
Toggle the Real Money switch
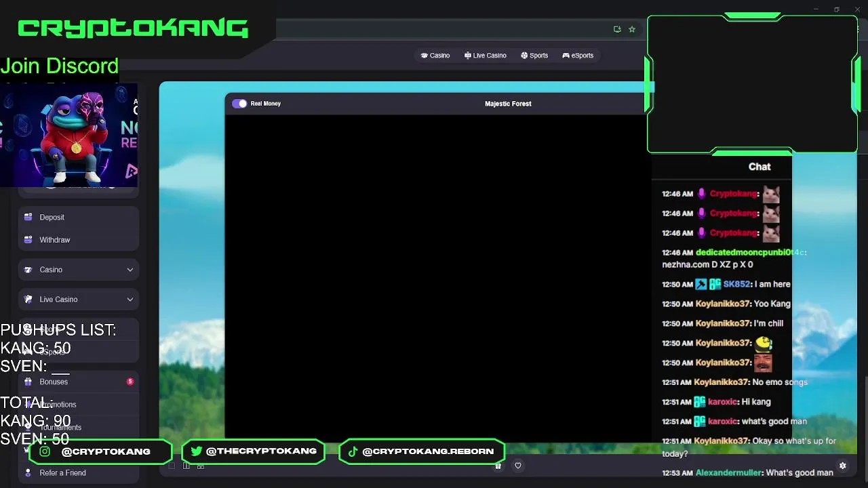click(x=239, y=104)
